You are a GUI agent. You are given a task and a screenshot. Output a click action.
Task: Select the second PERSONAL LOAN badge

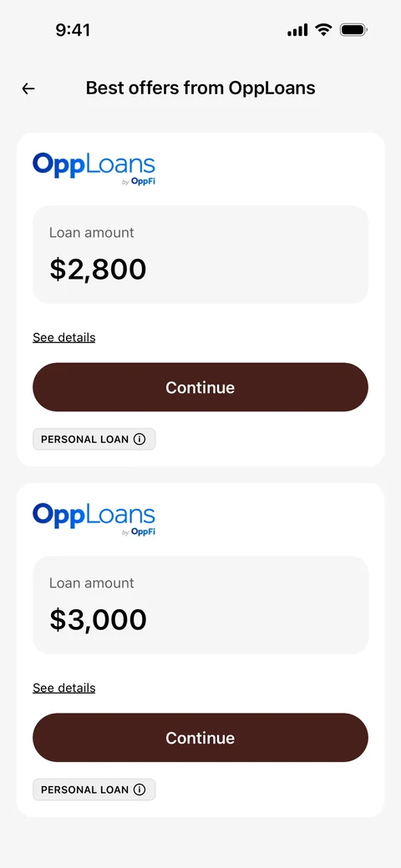[x=94, y=790]
